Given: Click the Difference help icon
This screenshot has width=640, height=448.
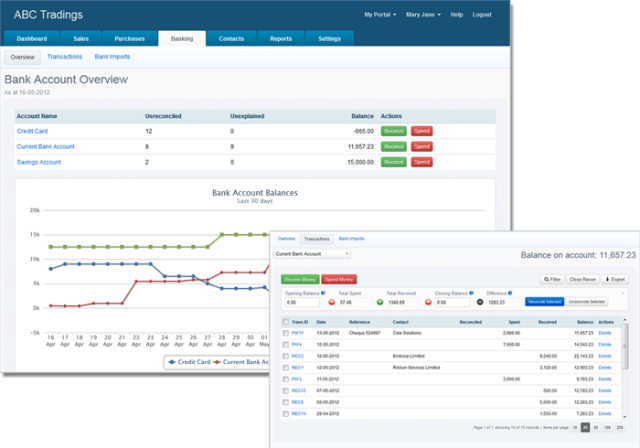Looking at the screenshot, I should [510, 293].
